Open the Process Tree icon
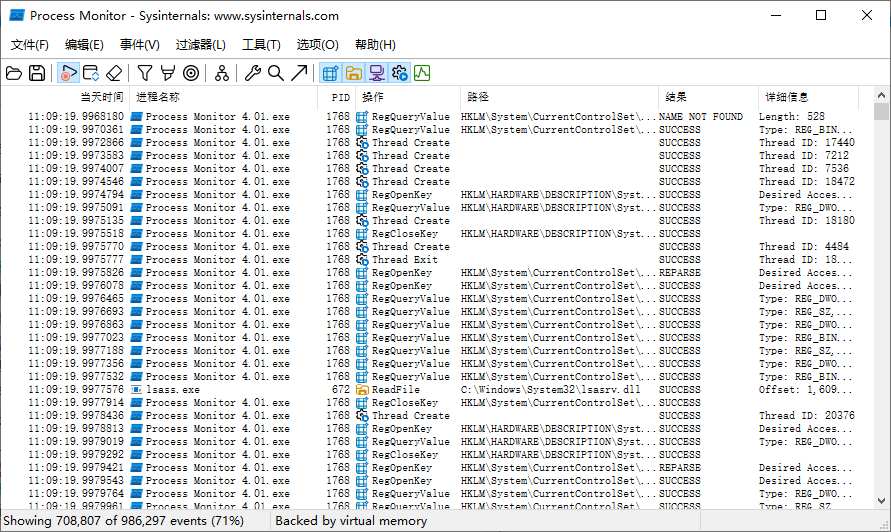Viewport: 891px width, 532px height. tap(222, 73)
